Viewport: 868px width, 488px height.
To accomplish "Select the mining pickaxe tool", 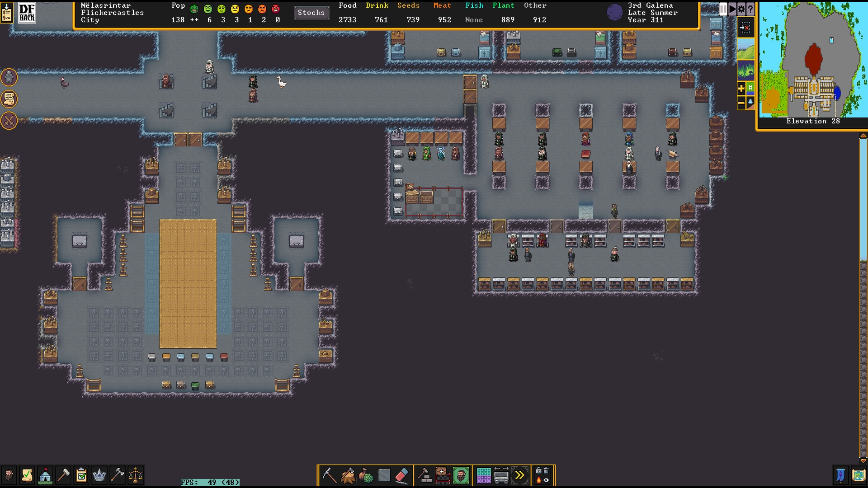I will 329,475.
